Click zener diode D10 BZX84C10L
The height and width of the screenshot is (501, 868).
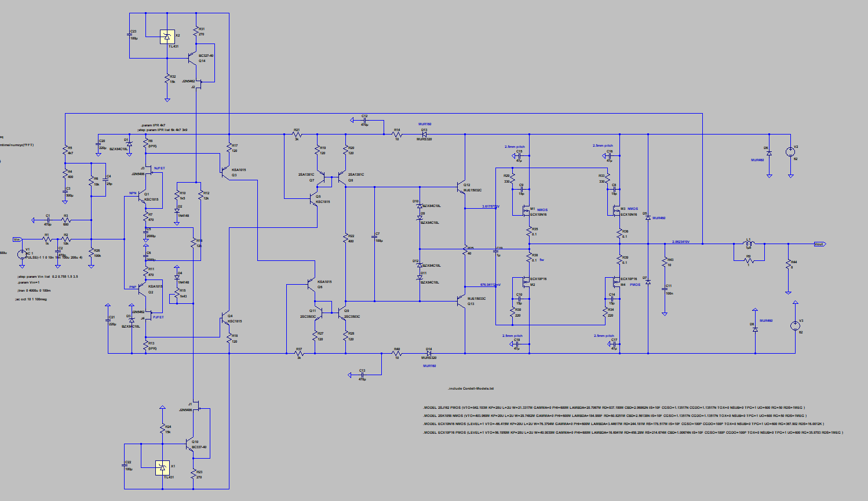(420, 205)
